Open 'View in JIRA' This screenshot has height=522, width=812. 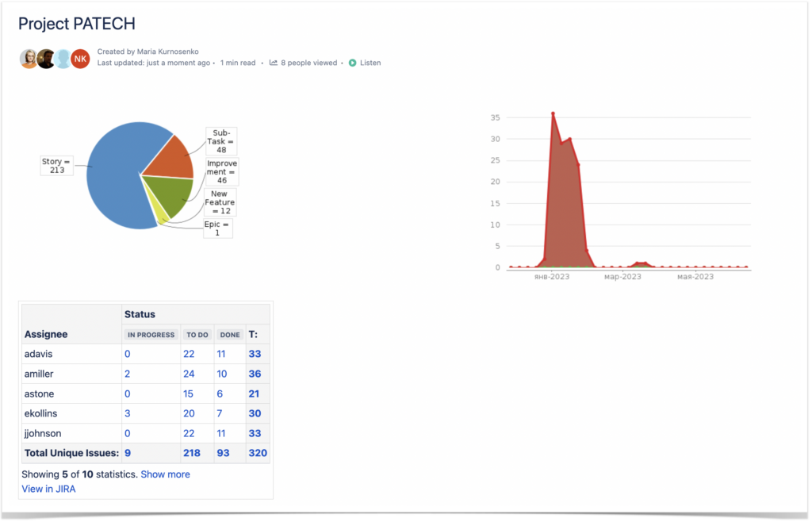pyautogui.click(x=48, y=489)
